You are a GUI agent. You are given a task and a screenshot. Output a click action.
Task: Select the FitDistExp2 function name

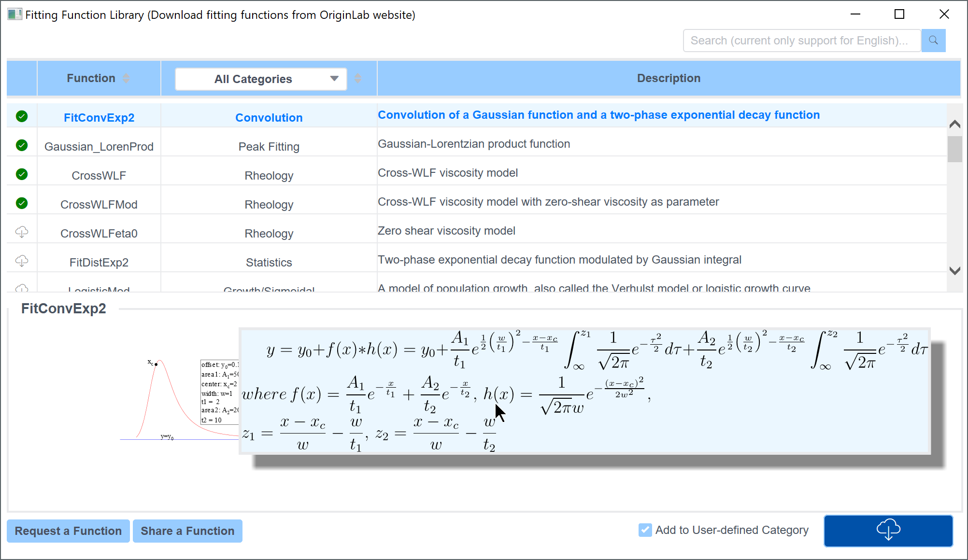99,263
